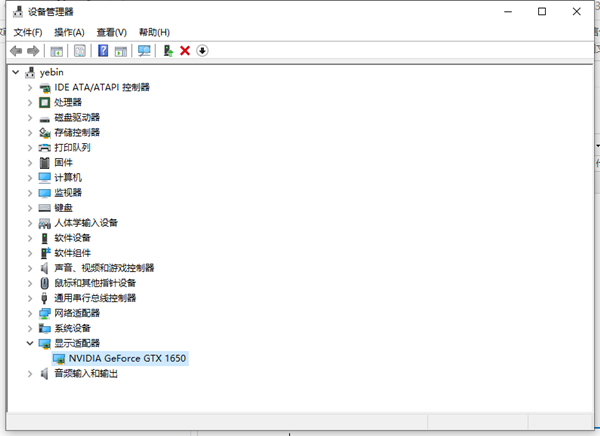
Task: Open the 文件(F) menu
Action: pyautogui.click(x=28, y=32)
